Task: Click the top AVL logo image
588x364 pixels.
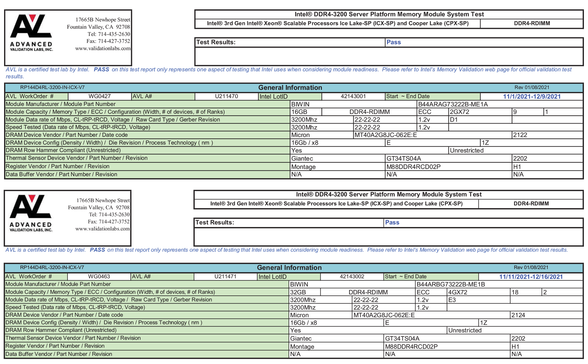Action: [31, 33]
